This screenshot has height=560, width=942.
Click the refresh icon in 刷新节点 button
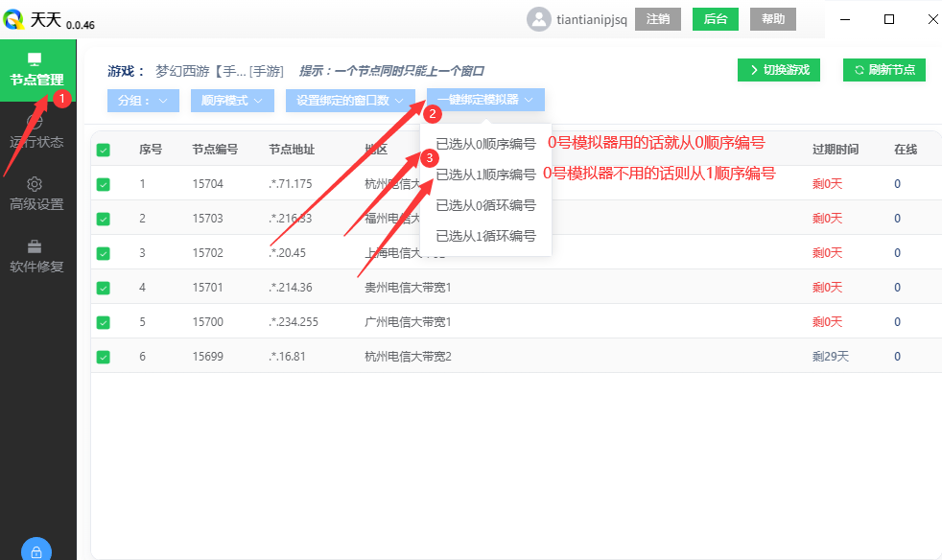click(860, 69)
